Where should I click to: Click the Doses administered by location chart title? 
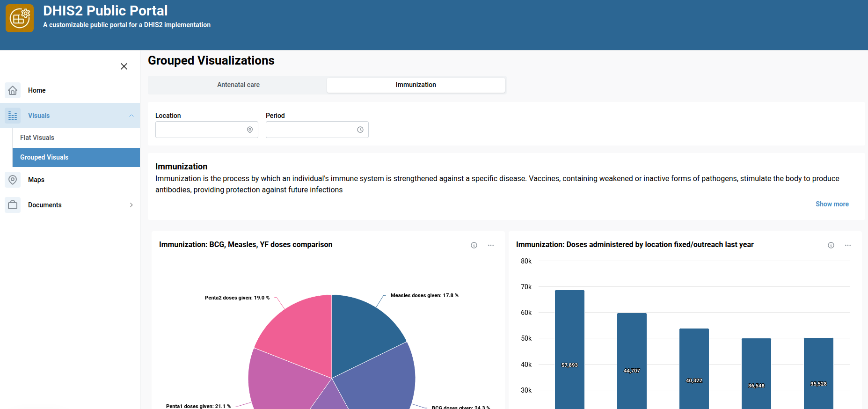pos(635,245)
